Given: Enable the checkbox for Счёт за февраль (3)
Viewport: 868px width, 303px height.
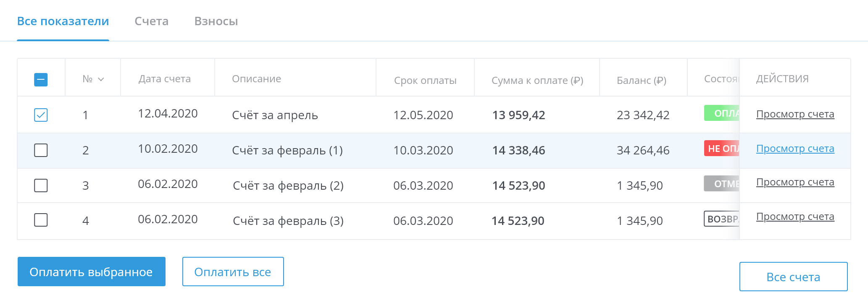Looking at the screenshot, I should coord(40,220).
